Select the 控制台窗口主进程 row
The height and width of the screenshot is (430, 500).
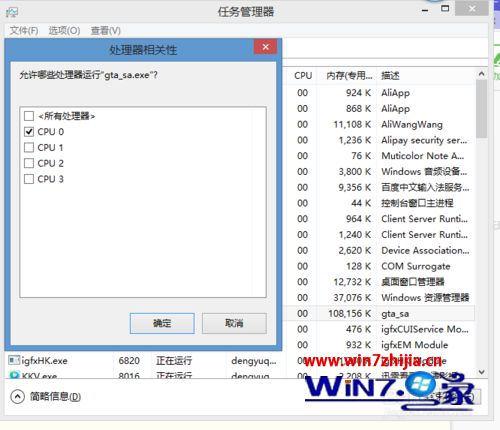[380, 203]
